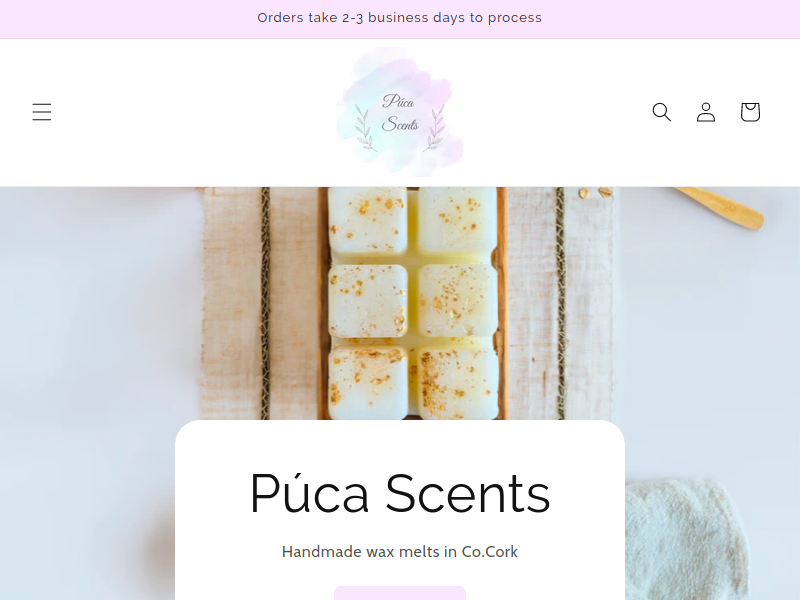Click the wooden spoon in hero image
This screenshot has height=600, width=800.
coord(719,207)
